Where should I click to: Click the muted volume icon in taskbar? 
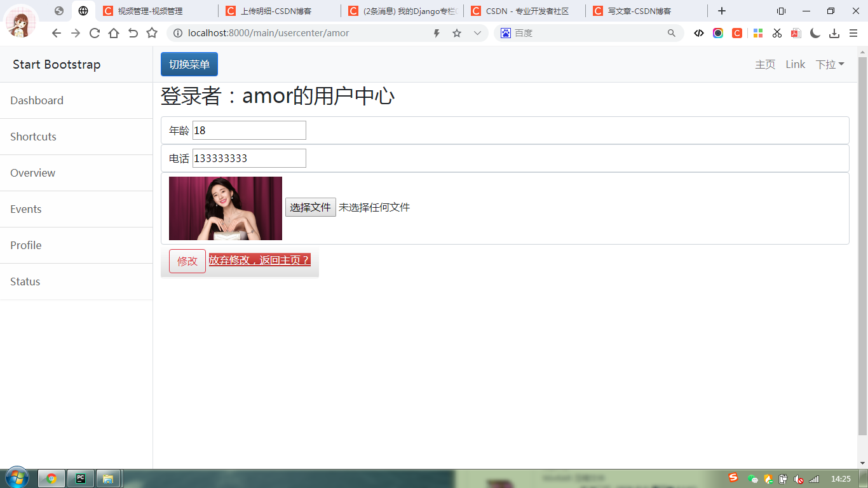(x=799, y=478)
